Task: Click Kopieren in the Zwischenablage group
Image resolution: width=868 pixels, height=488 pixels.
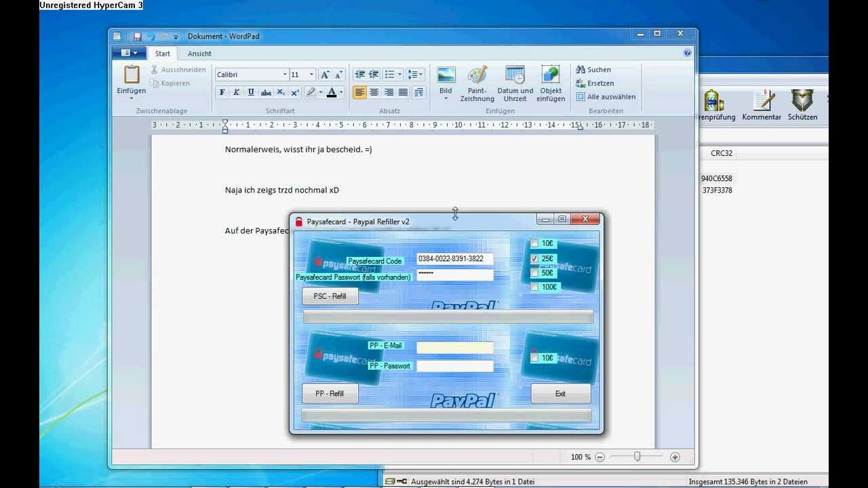Action: [170, 83]
